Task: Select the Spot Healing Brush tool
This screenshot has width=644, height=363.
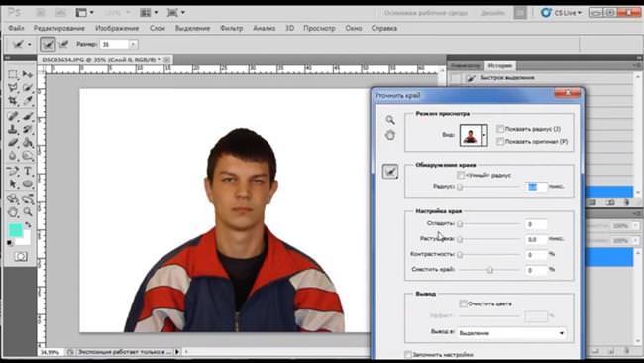Action: (13, 116)
